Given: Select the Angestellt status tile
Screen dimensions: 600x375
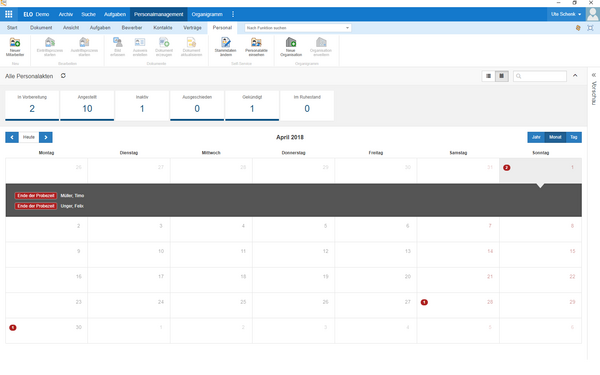Looking at the screenshot, I should point(87,105).
